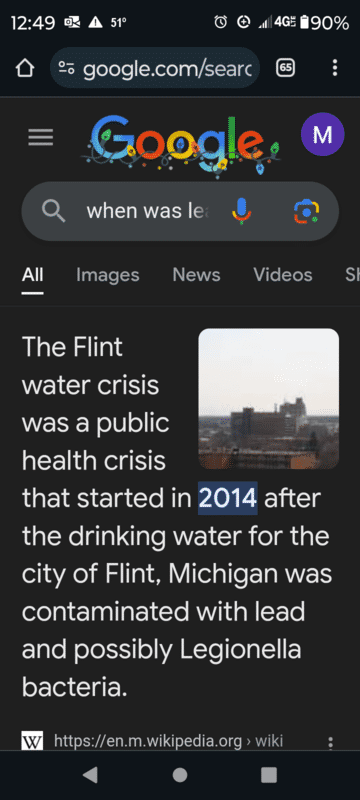
Task: Tap the holiday Google doodle logo
Action: (181, 141)
